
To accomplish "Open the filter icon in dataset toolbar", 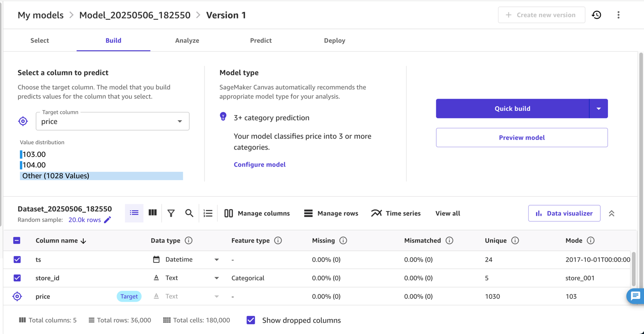I will (x=171, y=213).
